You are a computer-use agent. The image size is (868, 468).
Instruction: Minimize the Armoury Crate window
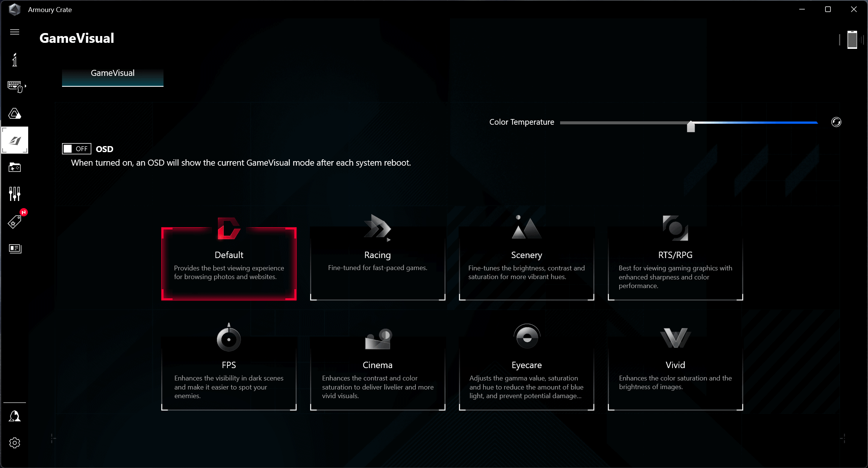802,9
